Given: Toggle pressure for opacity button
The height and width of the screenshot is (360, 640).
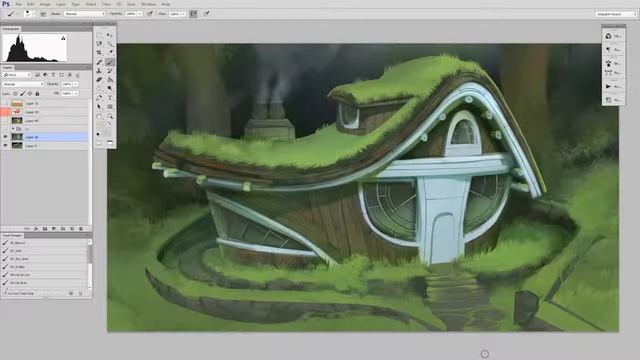Looking at the screenshot, I should [150, 14].
